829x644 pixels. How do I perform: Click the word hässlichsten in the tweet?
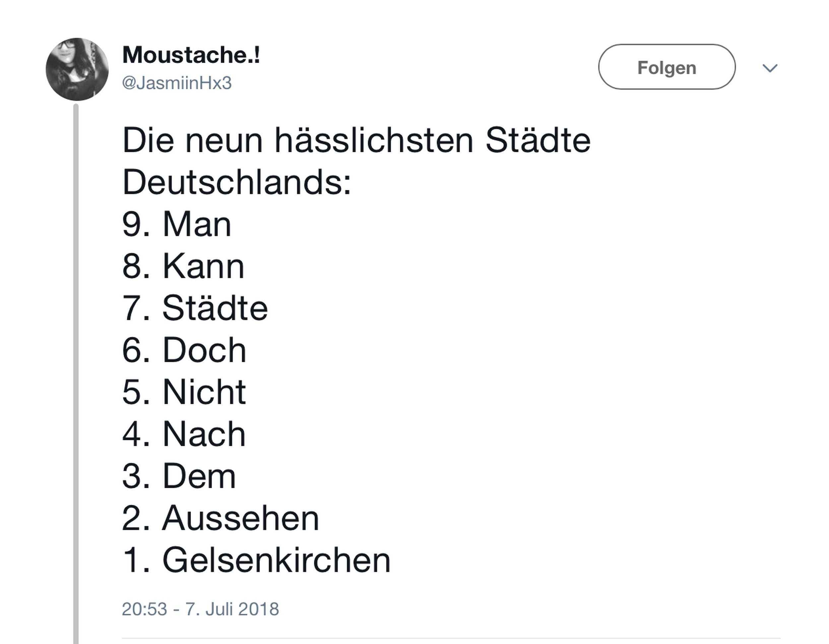(374, 141)
